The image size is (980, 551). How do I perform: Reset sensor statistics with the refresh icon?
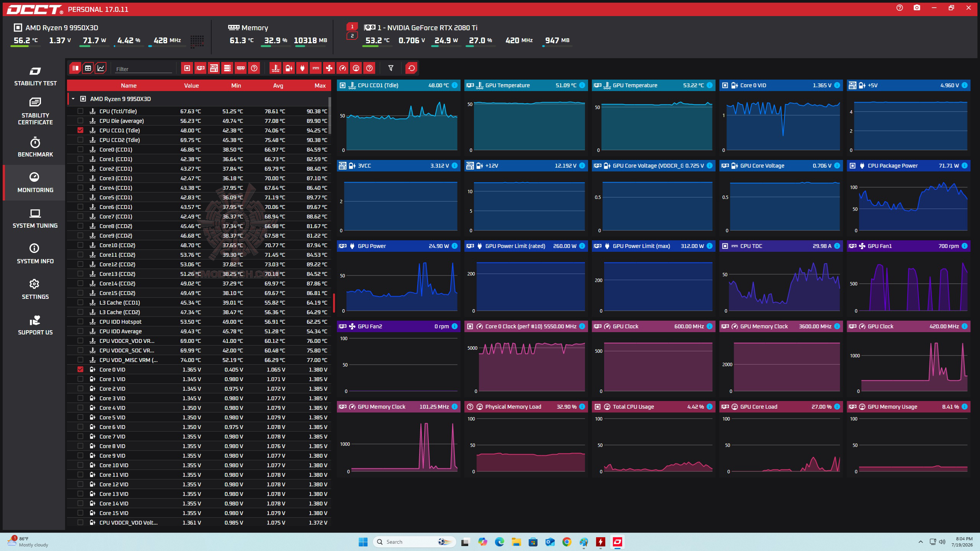412,68
